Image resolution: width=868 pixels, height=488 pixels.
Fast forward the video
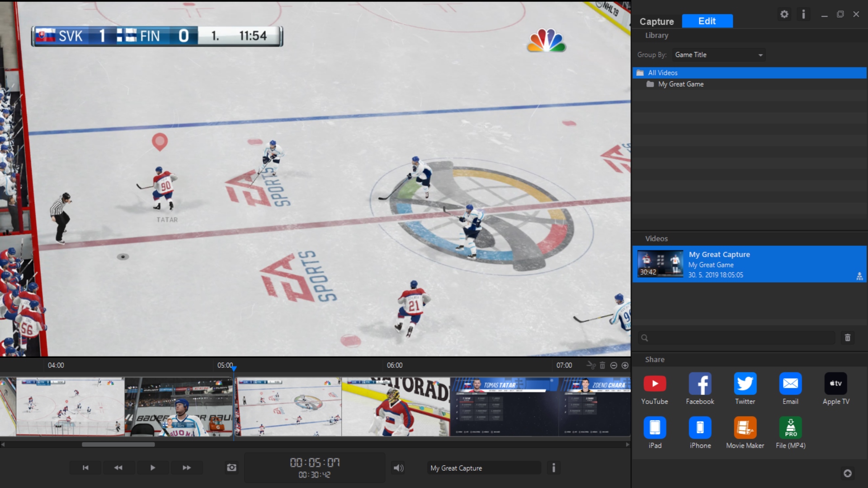186,468
